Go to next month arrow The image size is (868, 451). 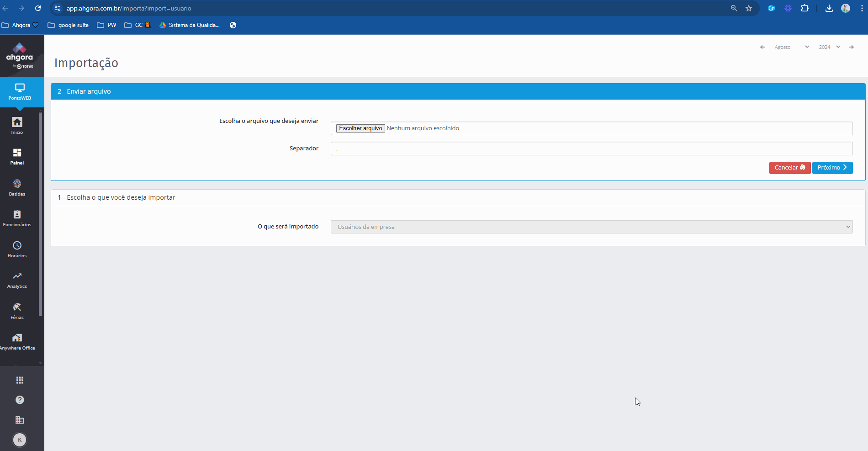[852, 47]
